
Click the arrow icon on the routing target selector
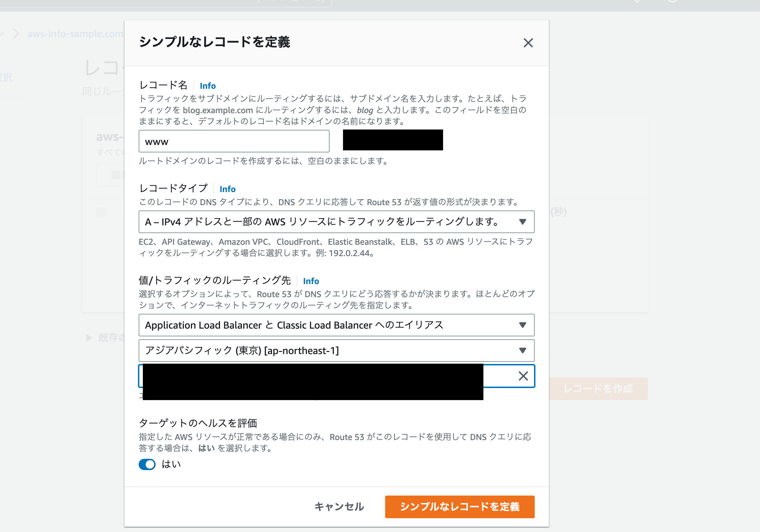pyautogui.click(x=522, y=325)
